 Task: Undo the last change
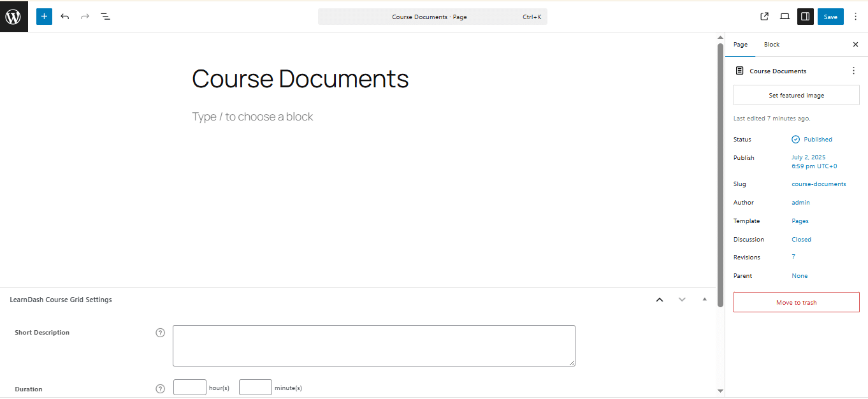coord(64,17)
